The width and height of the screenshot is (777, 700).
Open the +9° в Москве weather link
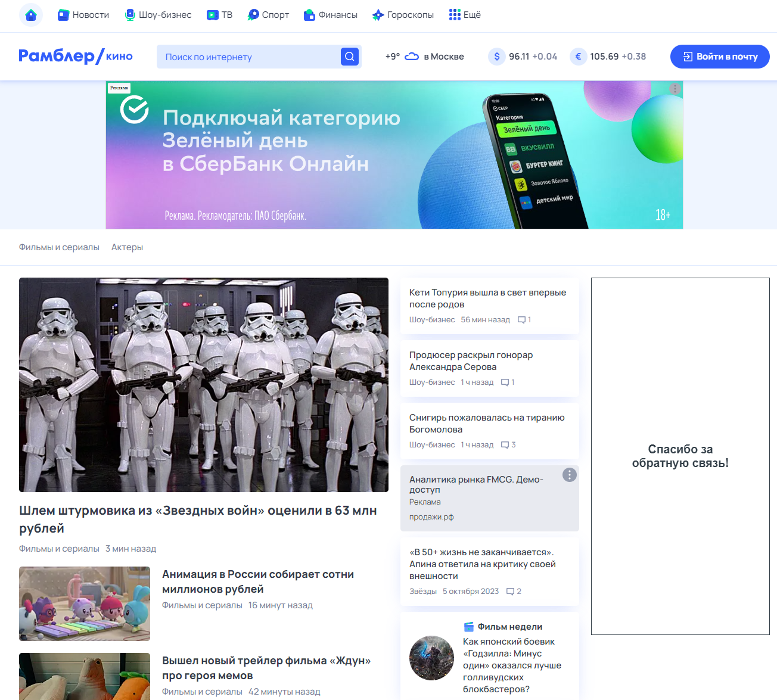coord(424,57)
